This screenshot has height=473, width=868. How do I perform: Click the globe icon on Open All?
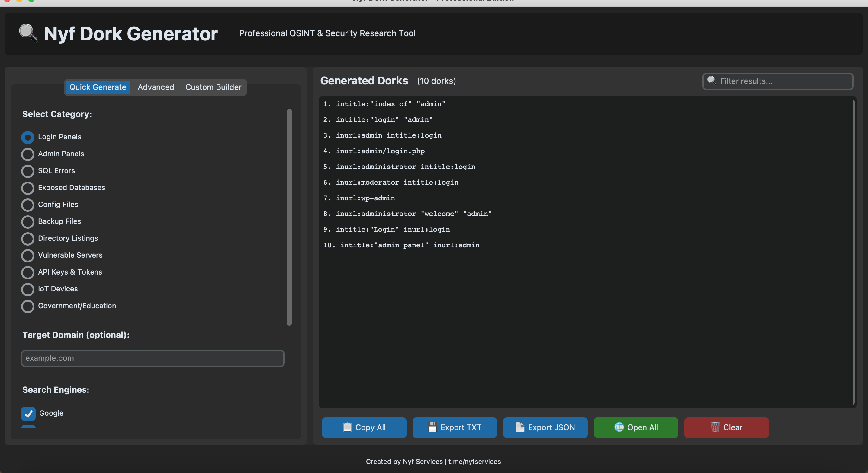tap(619, 427)
